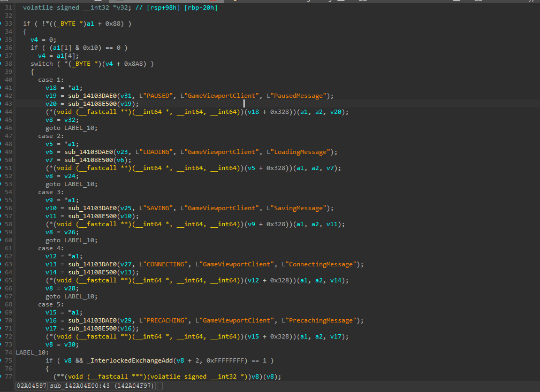Click sub_14108E500 called with v16

92,328
